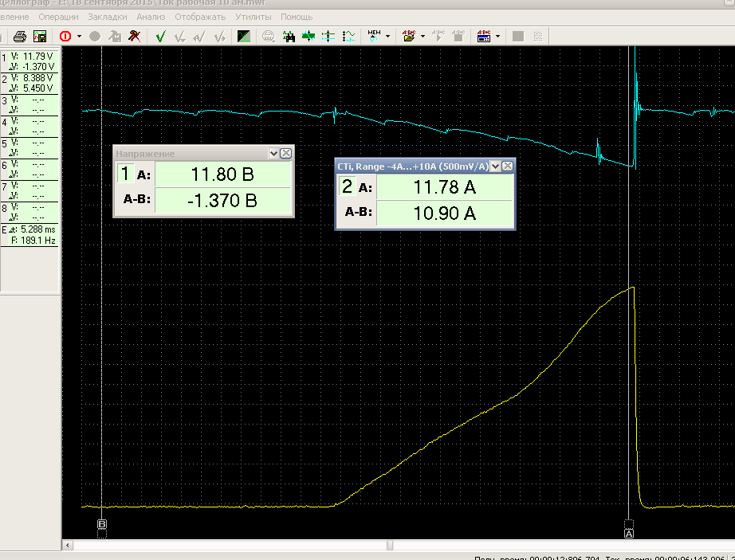Open the Утилиты menu
735x560 pixels.
[254, 17]
